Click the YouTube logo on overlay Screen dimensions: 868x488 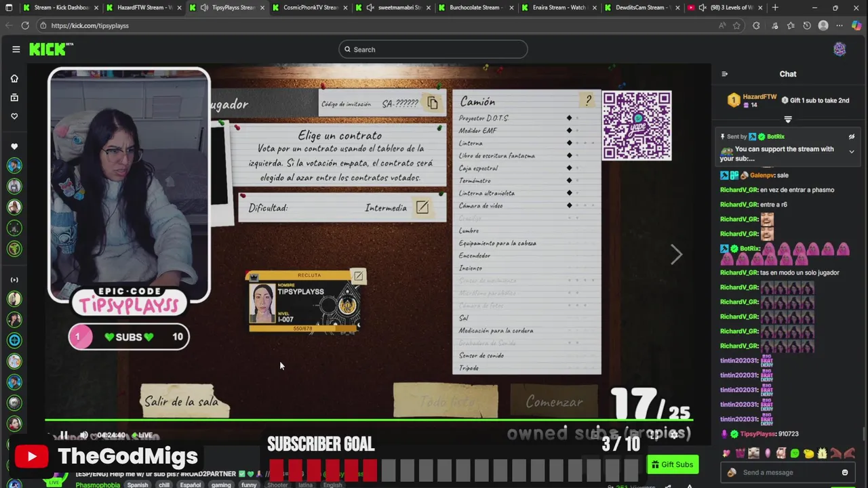(x=31, y=456)
